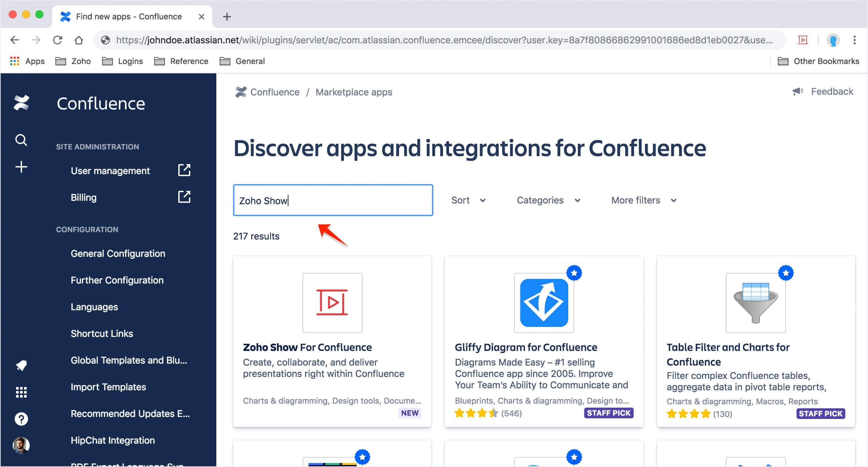
Task: Click the Zoho Show search input field
Action: pyautogui.click(x=333, y=200)
